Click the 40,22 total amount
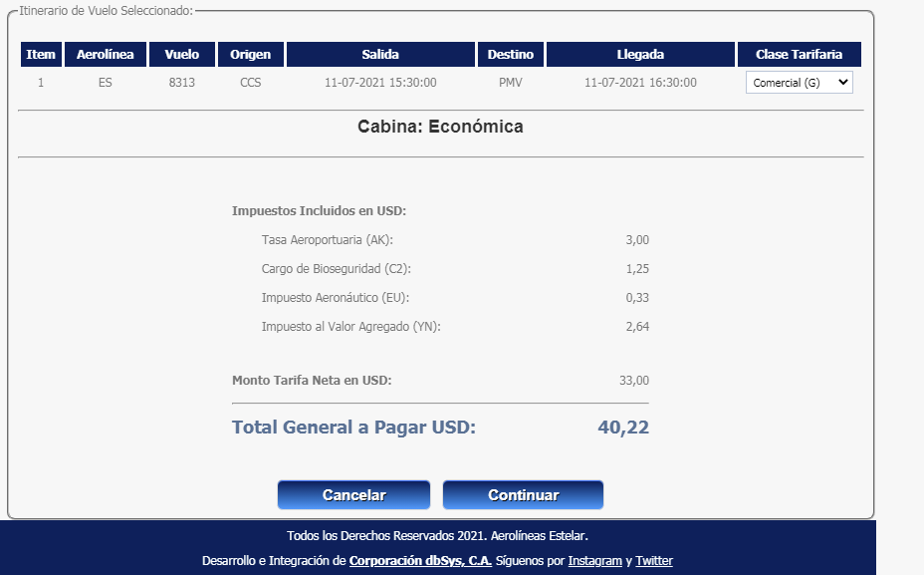 (623, 427)
